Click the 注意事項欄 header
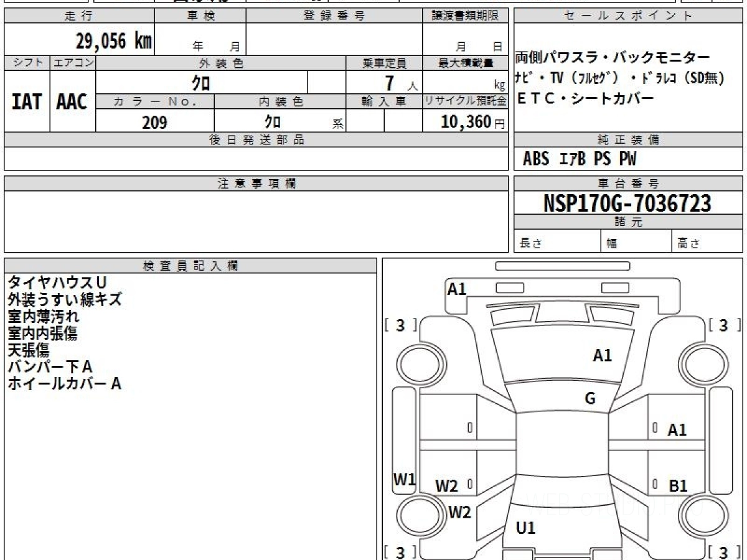747x560 pixels. [256, 184]
